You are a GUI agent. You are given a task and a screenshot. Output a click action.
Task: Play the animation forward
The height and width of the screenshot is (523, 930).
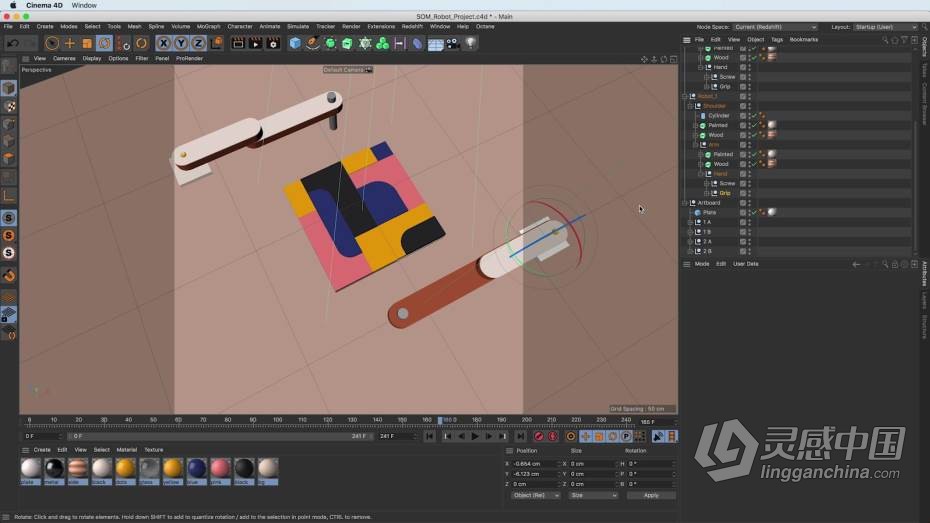click(x=474, y=436)
